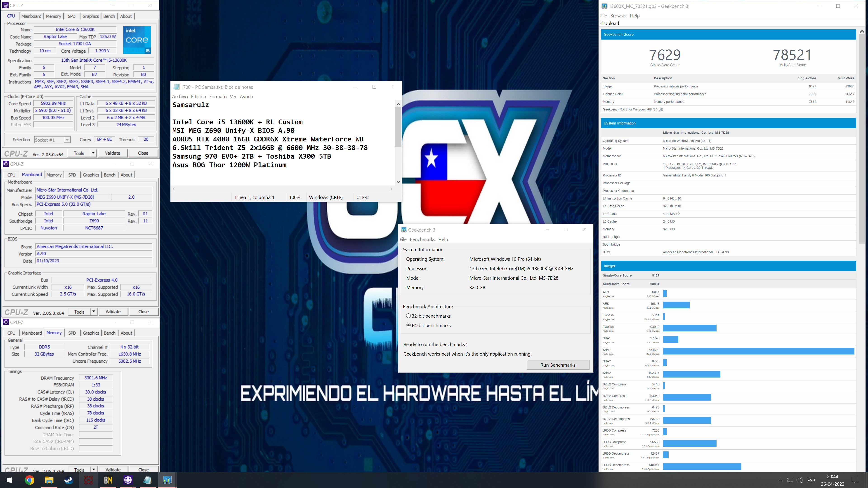Open Notepad's Formato menu
The width and height of the screenshot is (868, 488).
[x=218, y=97]
